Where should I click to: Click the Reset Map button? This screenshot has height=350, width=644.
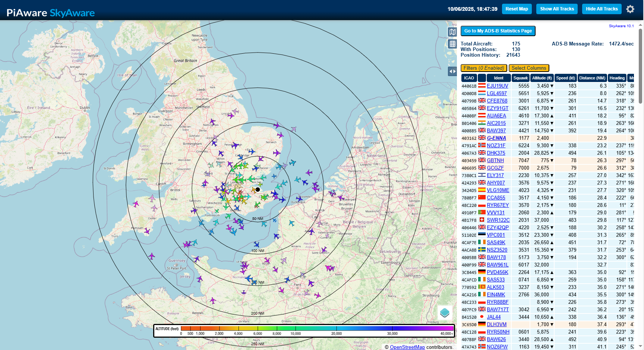(517, 9)
